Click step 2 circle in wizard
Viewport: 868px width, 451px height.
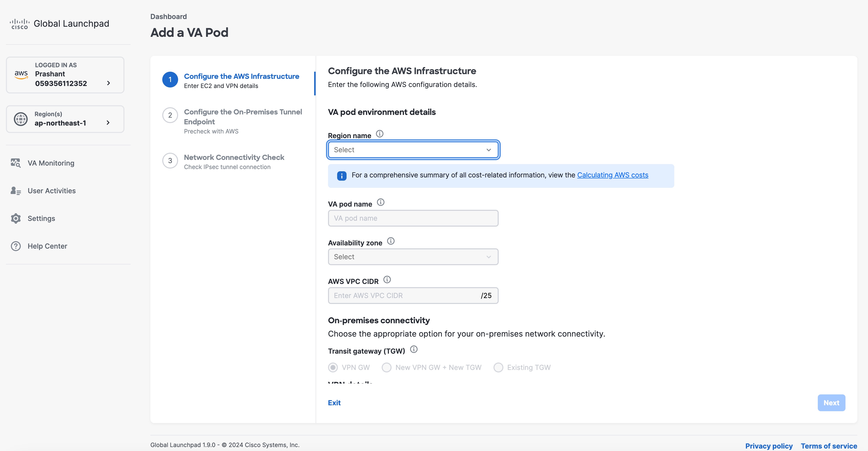pos(170,115)
